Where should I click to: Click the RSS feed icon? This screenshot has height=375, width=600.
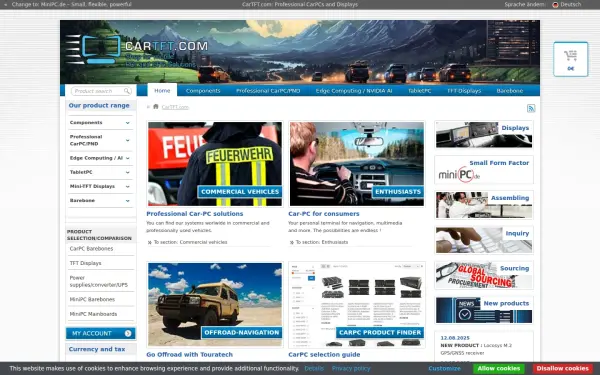tap(531, 108)
